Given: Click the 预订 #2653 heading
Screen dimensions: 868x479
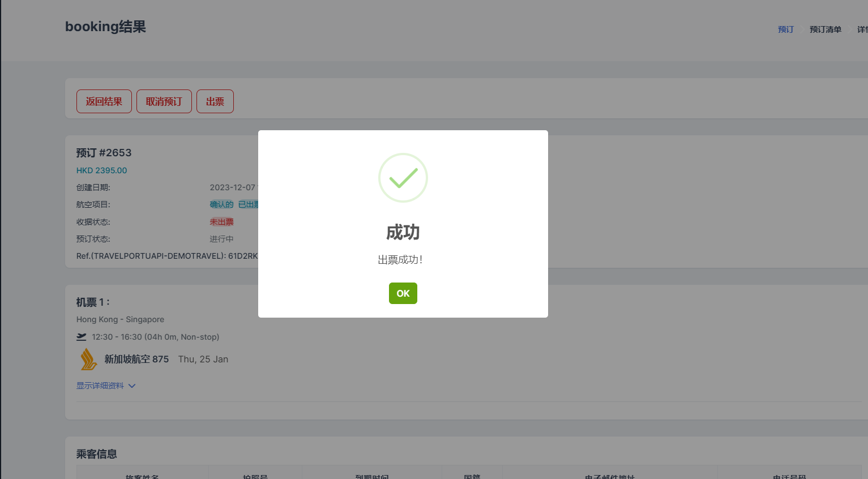Looking at the screenshot, I should coord(104,153).
